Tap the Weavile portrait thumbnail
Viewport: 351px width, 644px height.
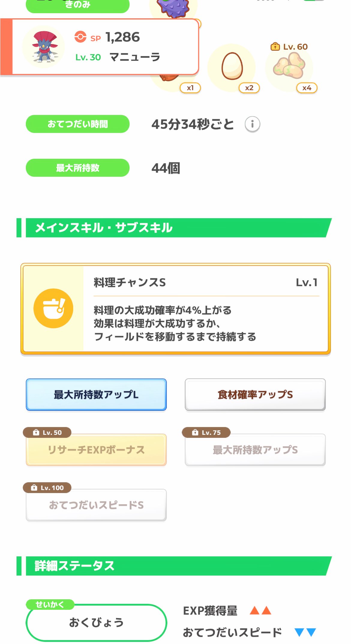44,47
